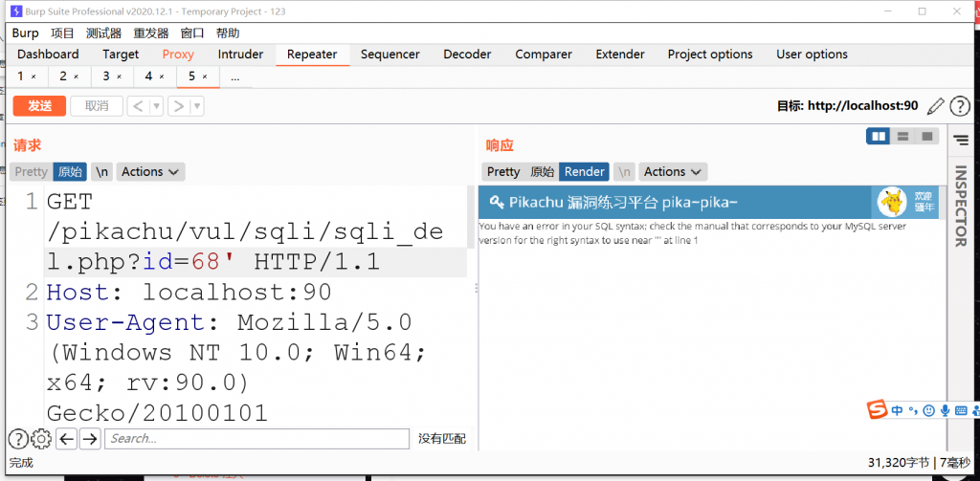Go to previous search match arrow
Viewport: 980px width, 481px height.
click(x=66, y=439)
